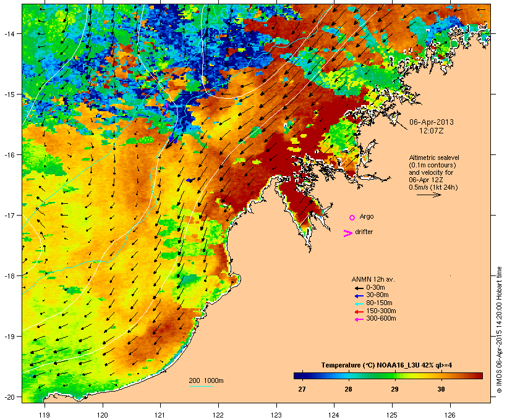Click the longitude label 123

(276, 415)
